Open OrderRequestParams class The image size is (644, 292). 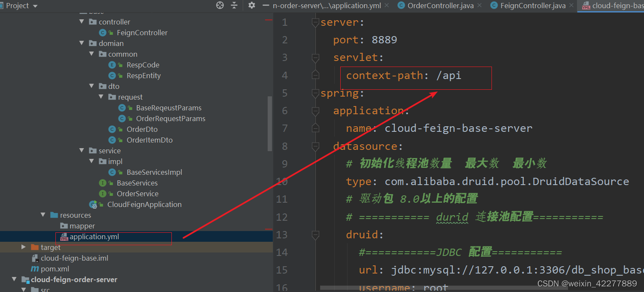pos(171,119)
